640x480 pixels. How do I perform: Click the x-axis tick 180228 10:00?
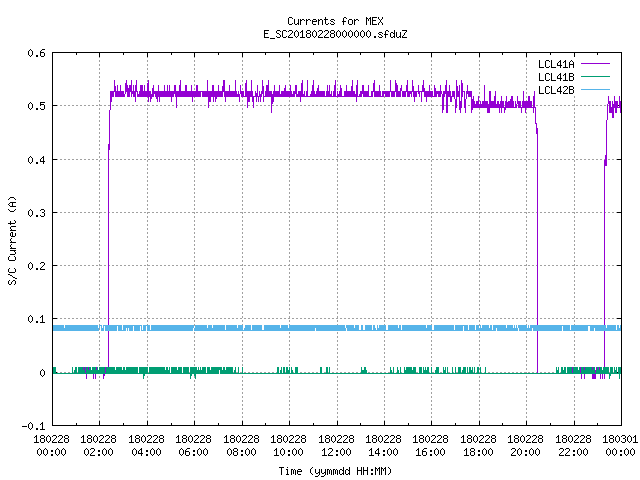[288, 446]
